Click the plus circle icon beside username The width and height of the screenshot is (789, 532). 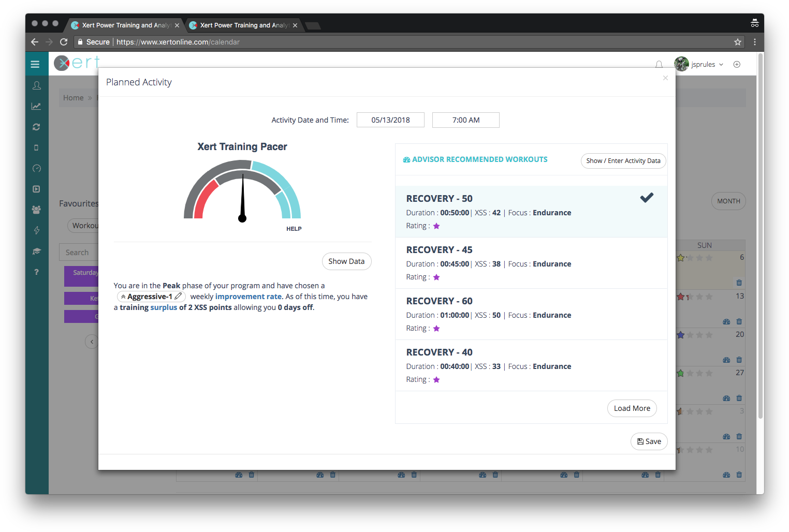click(737, 64)
